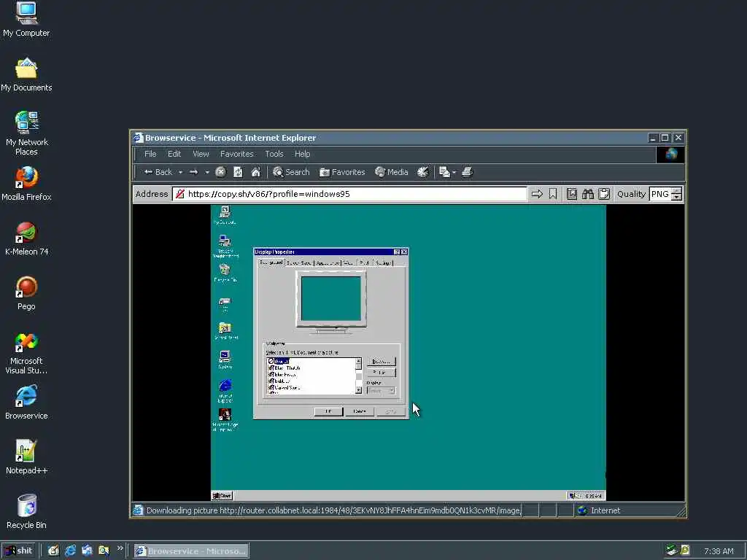Screen dimensions: 747x560
Task: Stop page loading with the Stop icon
Action: (220, 172)
